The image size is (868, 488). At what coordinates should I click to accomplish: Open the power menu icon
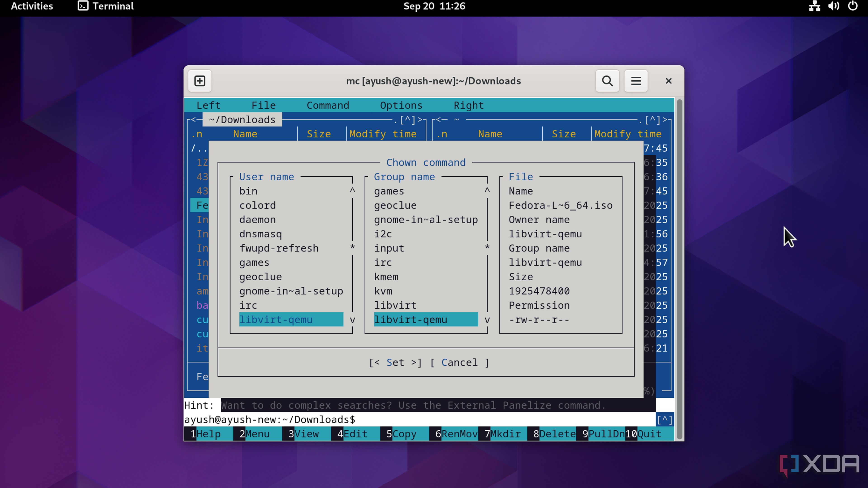pos(853,6)
